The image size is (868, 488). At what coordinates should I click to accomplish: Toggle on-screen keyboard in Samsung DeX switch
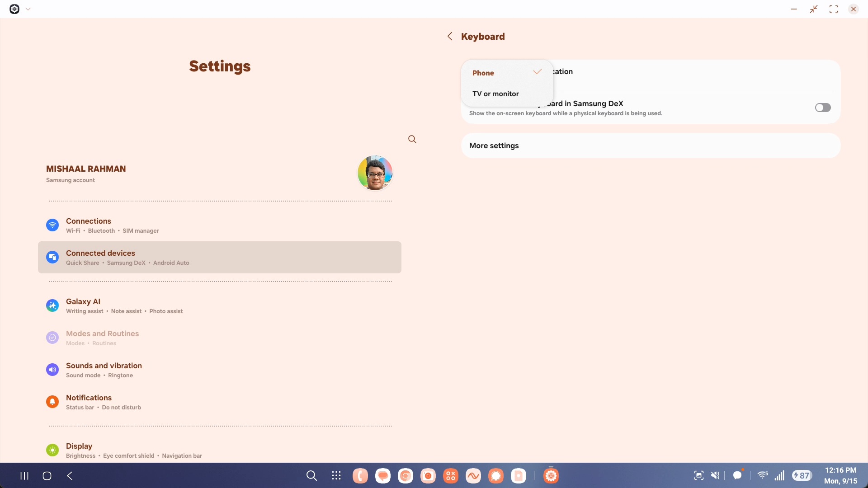pos(822,108)
